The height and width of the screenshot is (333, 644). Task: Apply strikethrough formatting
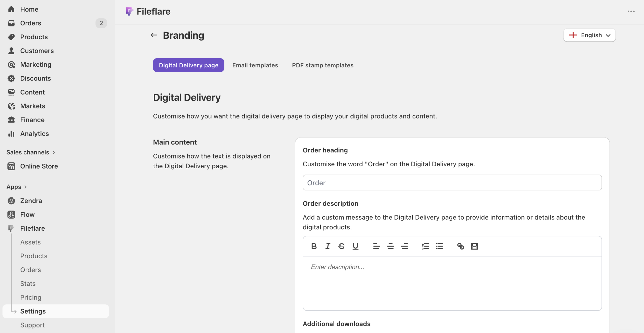pyautogui.click(x=341, y=246)
